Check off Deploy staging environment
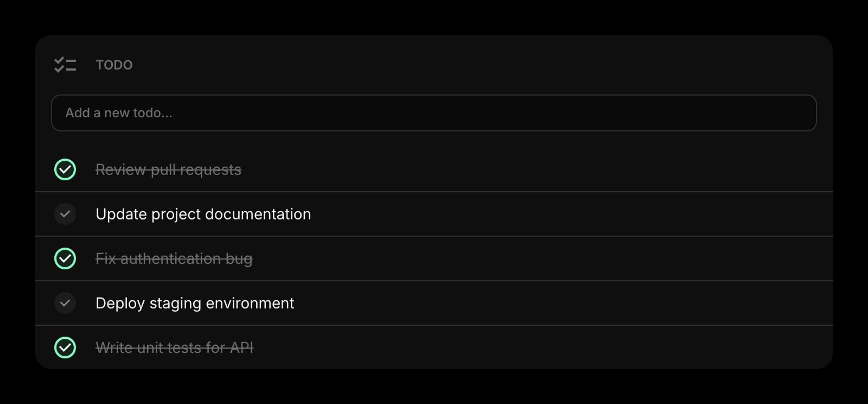The height and width of the screenshot is (404, 868). (x=65, y=303)
